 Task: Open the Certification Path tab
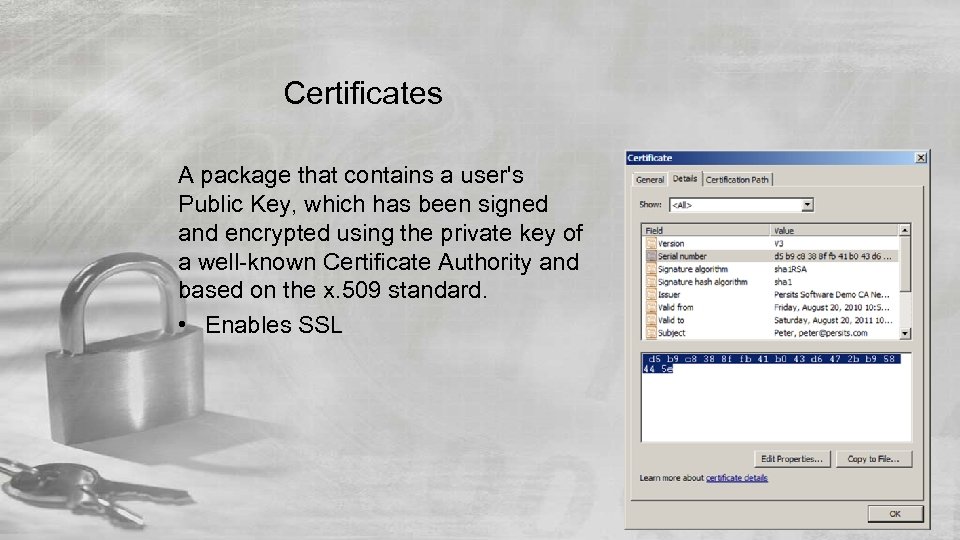[737, 179]
